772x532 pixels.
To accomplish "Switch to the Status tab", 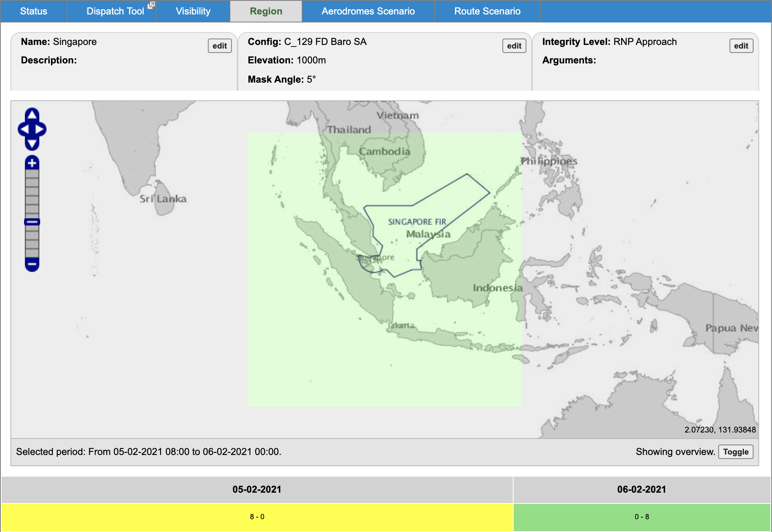I will [x=33, y=11].
